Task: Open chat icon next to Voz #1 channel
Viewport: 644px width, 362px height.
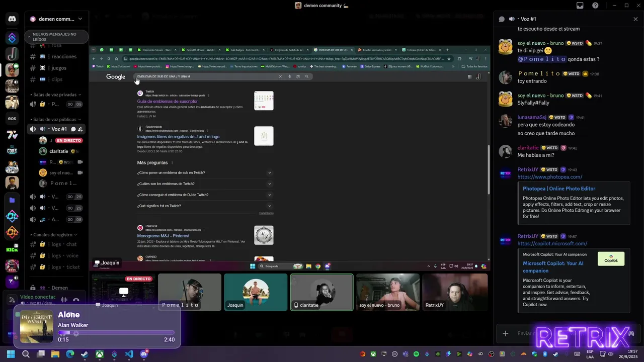Action: point(73,129)
